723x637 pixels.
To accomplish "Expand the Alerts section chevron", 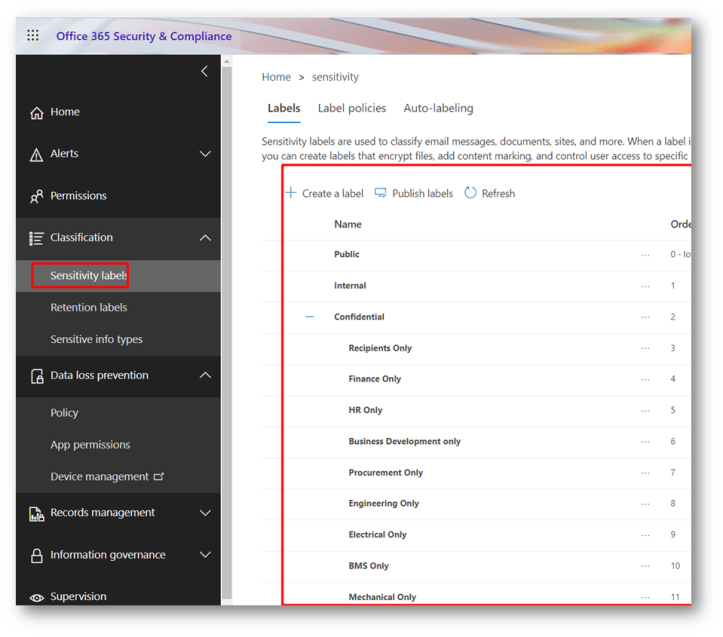I will [205, 154].
